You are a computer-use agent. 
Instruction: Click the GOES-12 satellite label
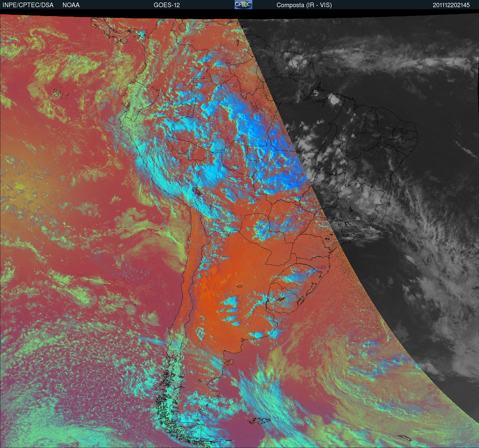pyautogui.click(x=166, y=5)
